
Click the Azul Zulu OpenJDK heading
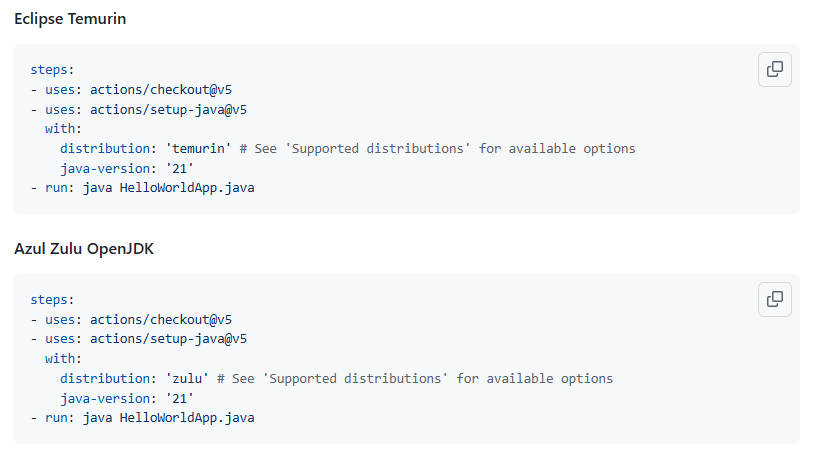pos(84,249)
